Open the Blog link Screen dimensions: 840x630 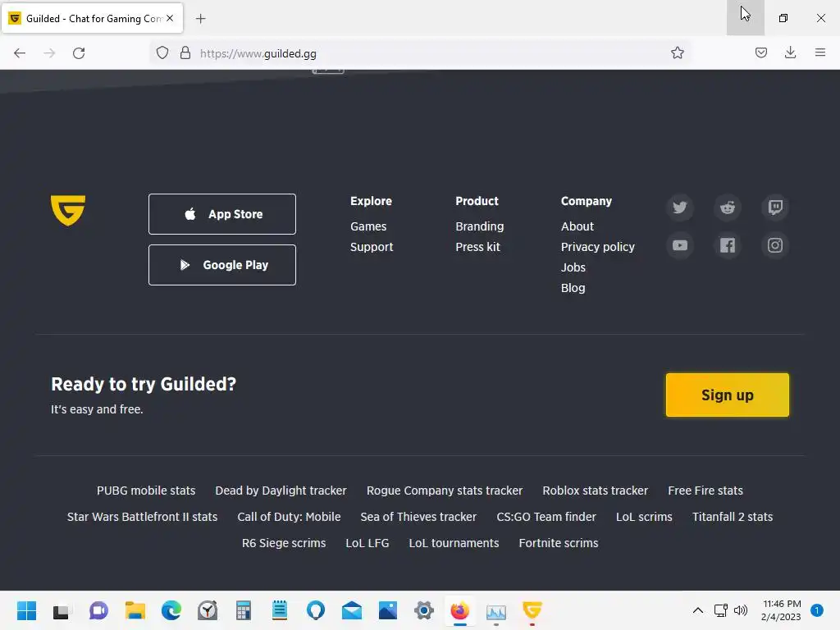coord(573,288)
